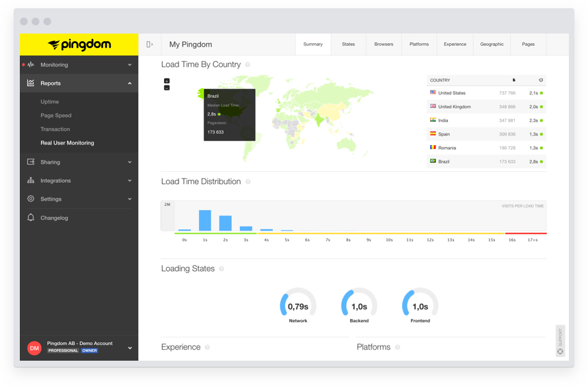This screenshot has width=588, height=386.
Task: Open Real User Monitoring report
Action: [67, 142]
